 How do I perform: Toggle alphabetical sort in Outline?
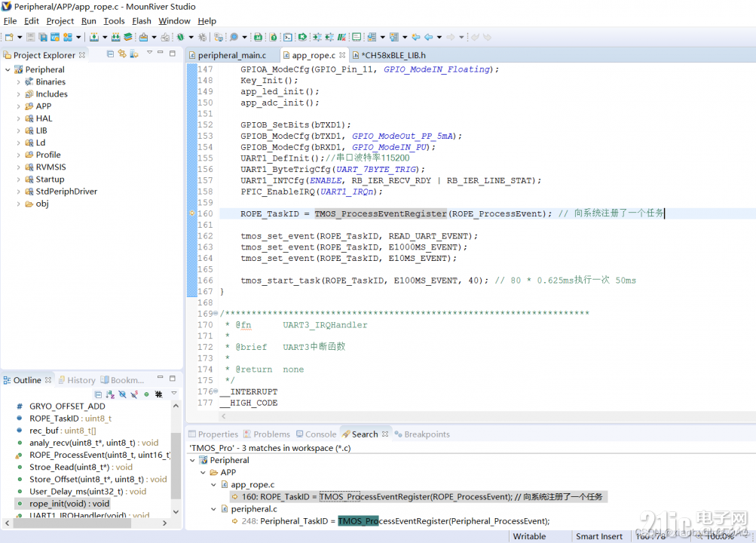(110, 394)
